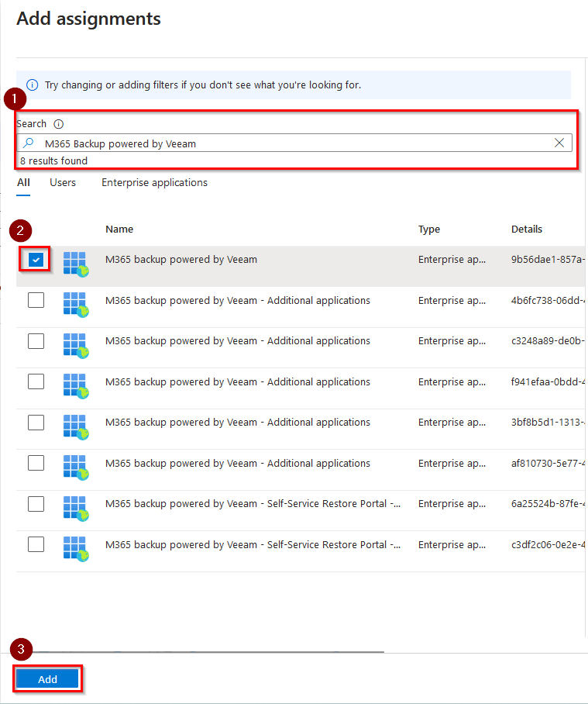Image resolution: width=588 pixels, height=704 pixels.
Task: Click the detail ID 9b56dae1-857a
Action: (x=548, y=260)
